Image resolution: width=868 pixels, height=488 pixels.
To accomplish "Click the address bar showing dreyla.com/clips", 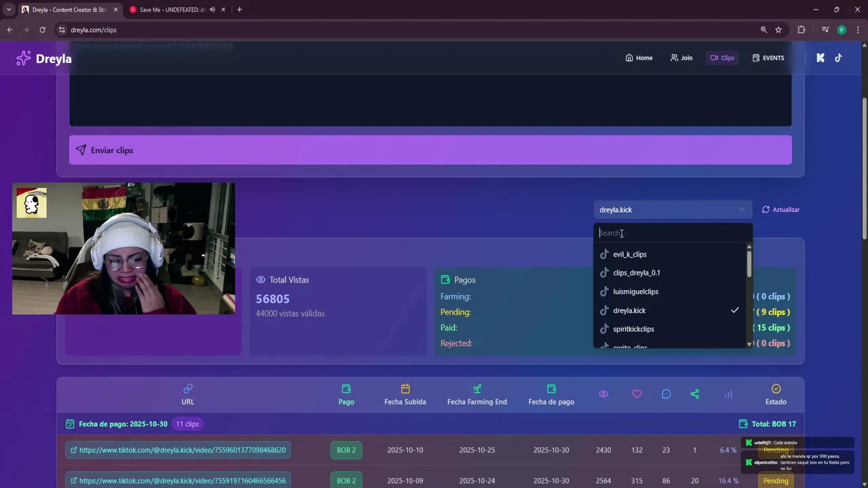I will pos(407,30).
